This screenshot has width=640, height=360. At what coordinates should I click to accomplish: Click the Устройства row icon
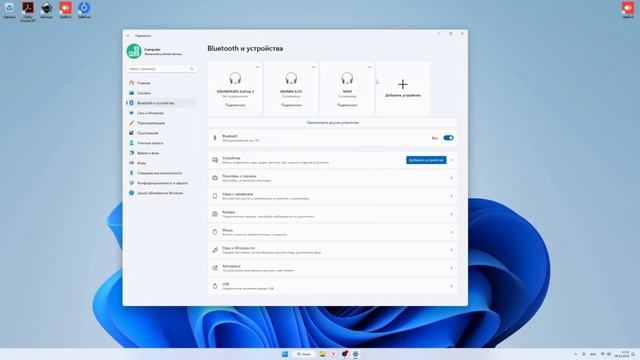(x=215, y=160)
